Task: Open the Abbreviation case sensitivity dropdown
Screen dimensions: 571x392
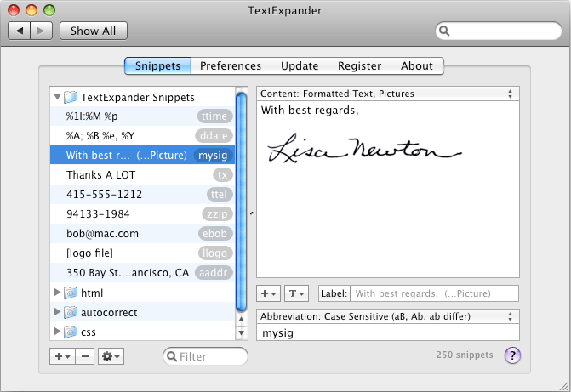Action: click(x=388, y=316)
